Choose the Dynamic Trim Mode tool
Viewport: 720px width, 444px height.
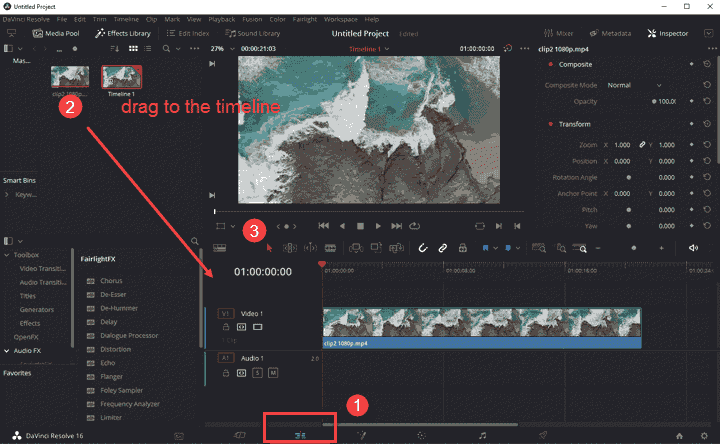tap(310, 248)
